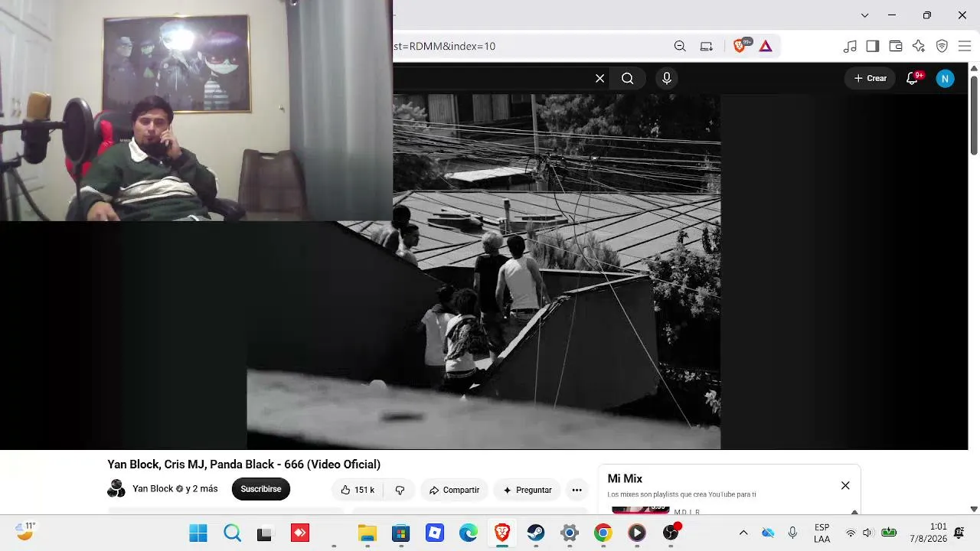Open Yan Block channel avatar
Screen dimensions: 980x551
click(116, 489)
